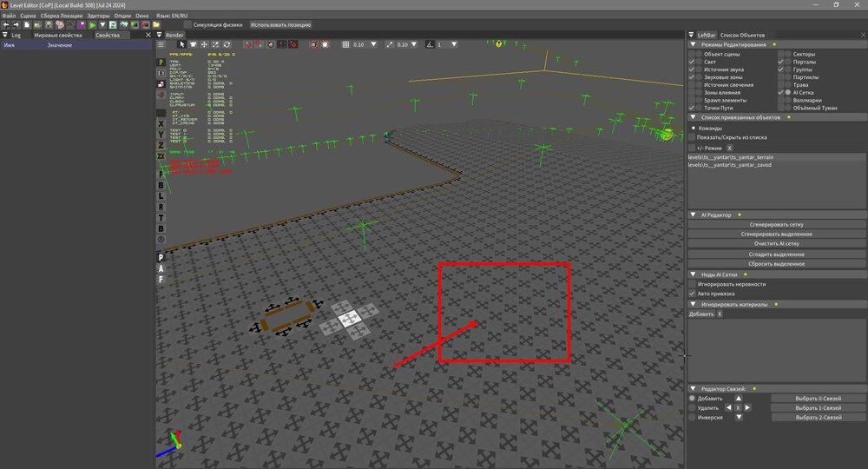Open the Сборка Локации menu
This screenshot has height=469, width=868.
click(x=62, y=16)
